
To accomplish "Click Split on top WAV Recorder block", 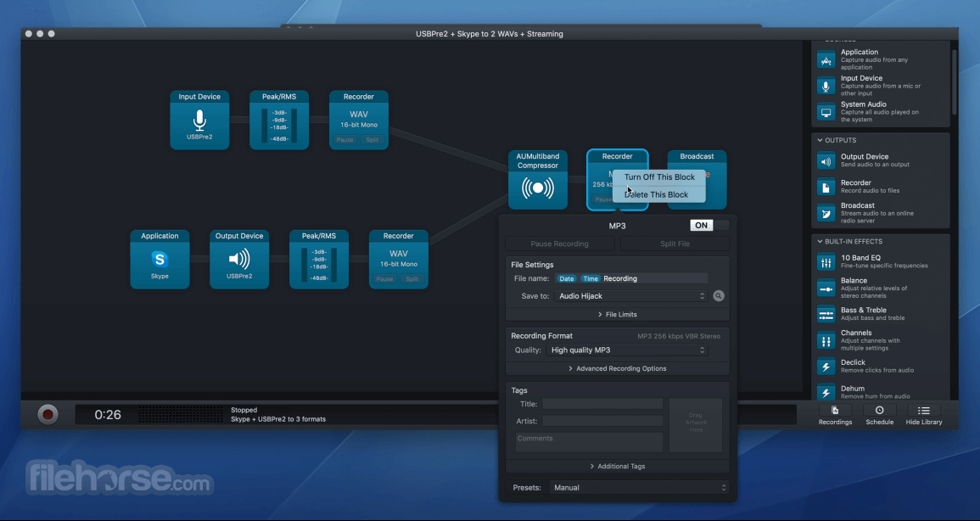I will (372, 139).
